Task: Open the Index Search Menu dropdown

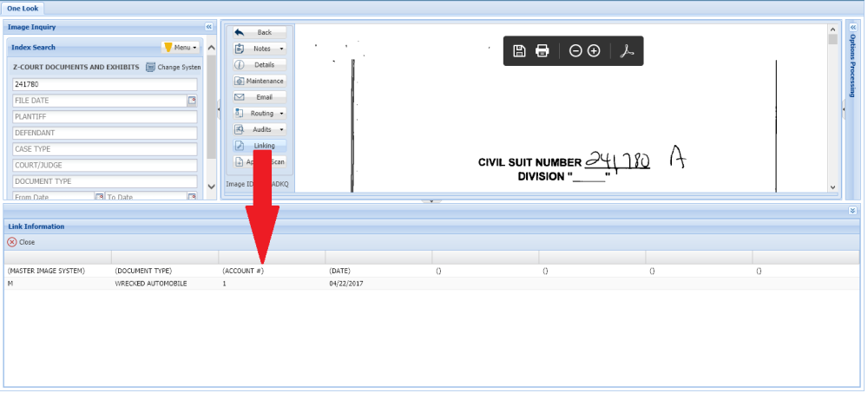Action: [x=181, y=48]
